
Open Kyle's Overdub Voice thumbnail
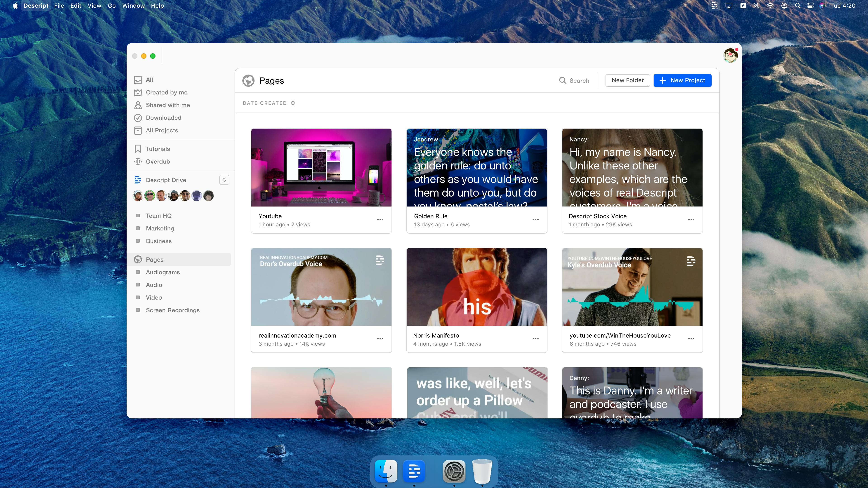(x=632, y=287)
